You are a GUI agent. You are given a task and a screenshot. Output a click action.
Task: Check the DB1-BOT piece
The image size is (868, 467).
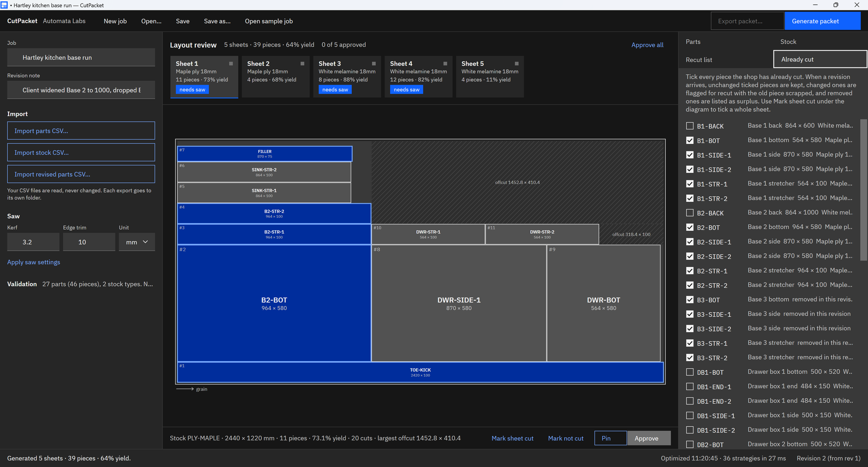(x=690, y=372)
